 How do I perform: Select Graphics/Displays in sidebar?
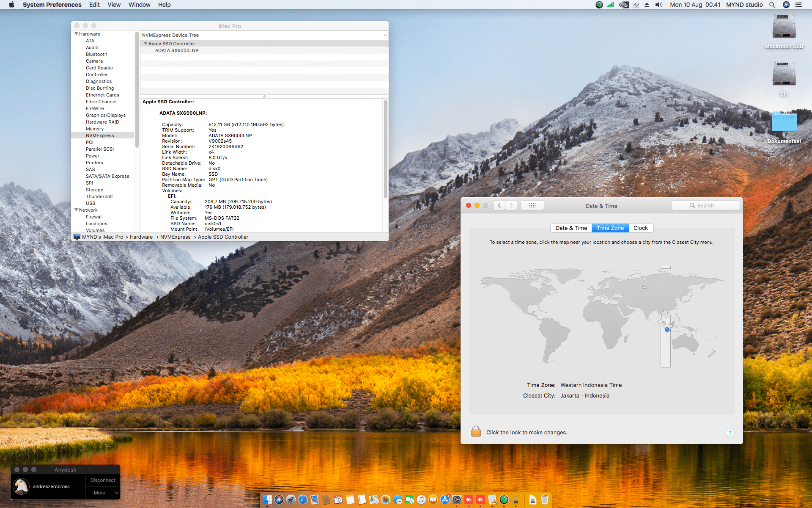click(106, 115)
